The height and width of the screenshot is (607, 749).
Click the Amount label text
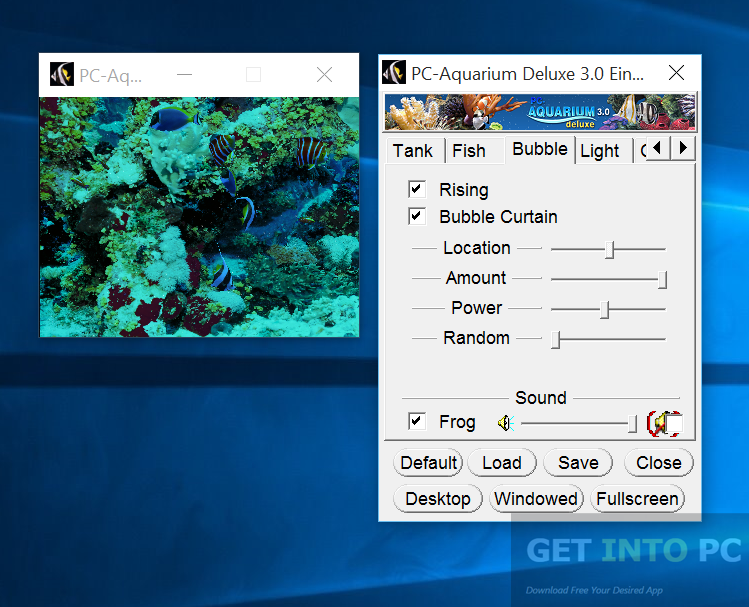(x=476, y=277)
